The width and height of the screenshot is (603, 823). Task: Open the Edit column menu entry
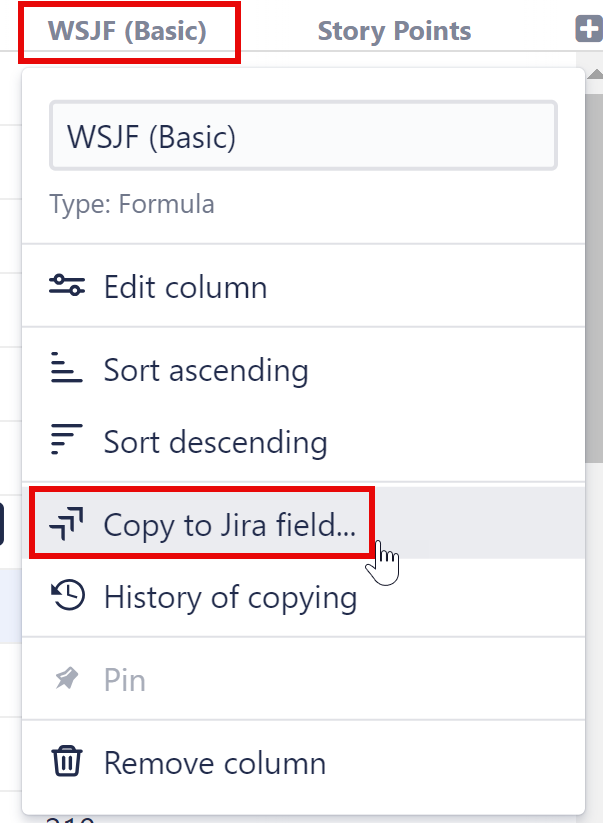185,285
